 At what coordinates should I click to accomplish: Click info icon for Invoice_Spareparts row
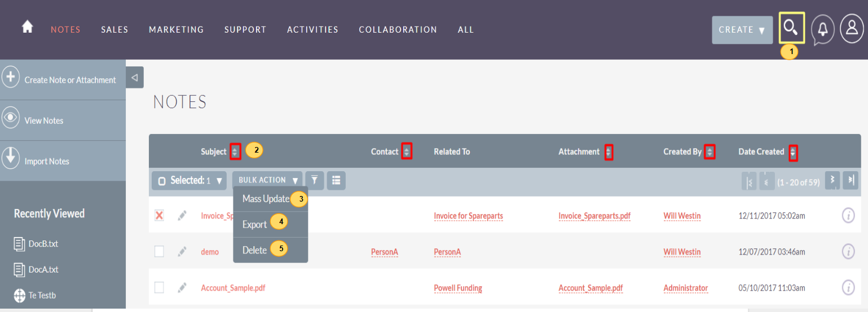pos(848,216)
